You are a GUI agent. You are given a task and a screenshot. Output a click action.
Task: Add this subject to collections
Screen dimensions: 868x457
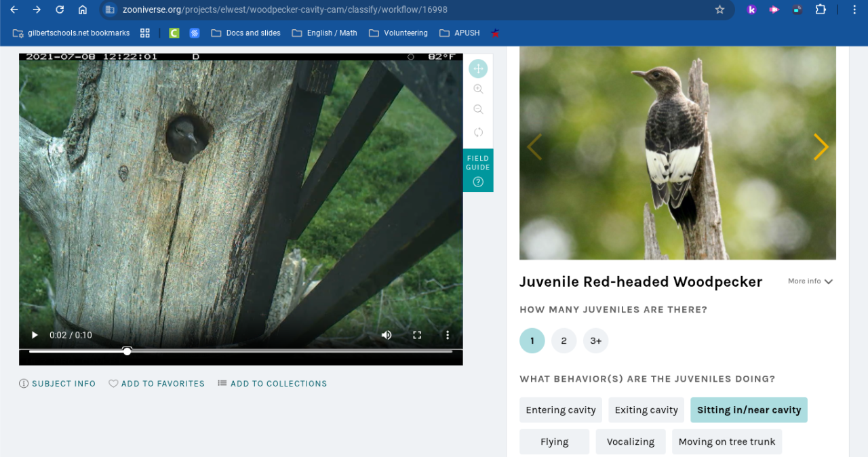point(273,384)
